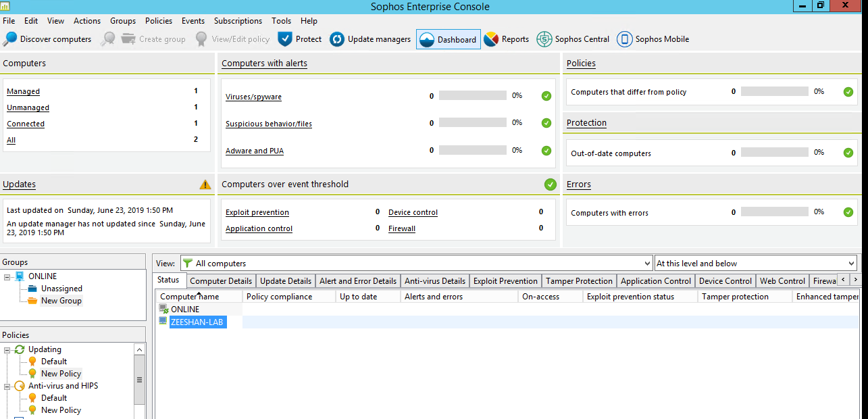
Task: Click the Updates warning triangle icon
Action: [x=205, y=184]
